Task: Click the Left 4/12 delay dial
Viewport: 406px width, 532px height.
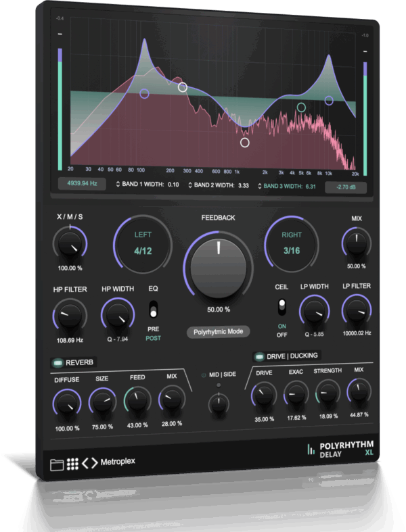Action: point(143,243)
